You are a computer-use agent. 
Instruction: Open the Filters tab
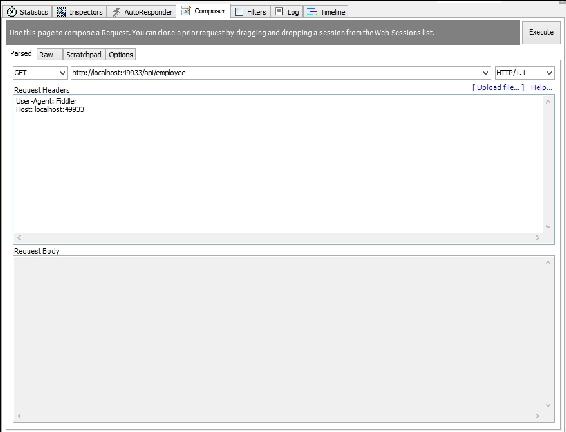coord(251,12)
